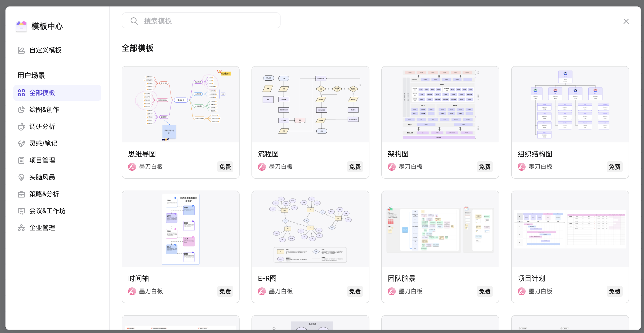This screenshot has height=333, width=644.
Task: Click 墨刀白板 avatar under 项目计划
Action: (x=522, y=291)
